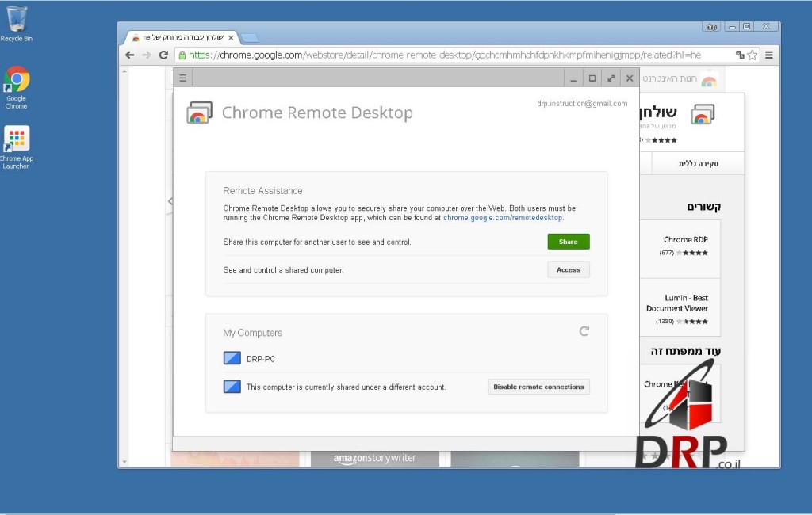The height and width of the screenshot is (515, 812).
Task: Open the Recycle Bin desktop icon
Action: 16,22
